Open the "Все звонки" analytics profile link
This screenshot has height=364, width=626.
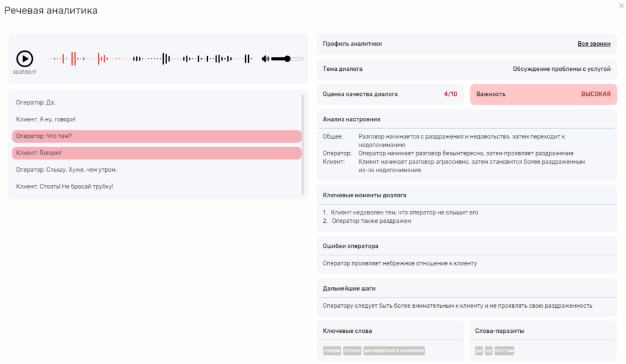594,44
